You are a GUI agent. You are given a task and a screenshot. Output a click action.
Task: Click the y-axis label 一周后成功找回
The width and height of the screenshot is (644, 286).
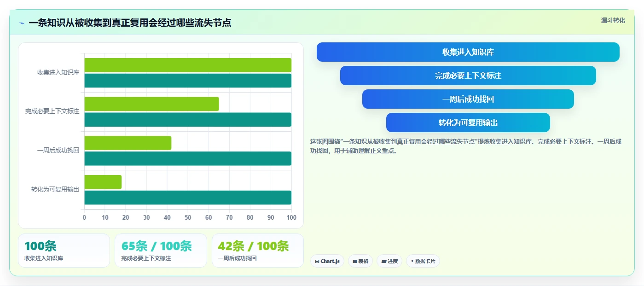click(58, 151)
